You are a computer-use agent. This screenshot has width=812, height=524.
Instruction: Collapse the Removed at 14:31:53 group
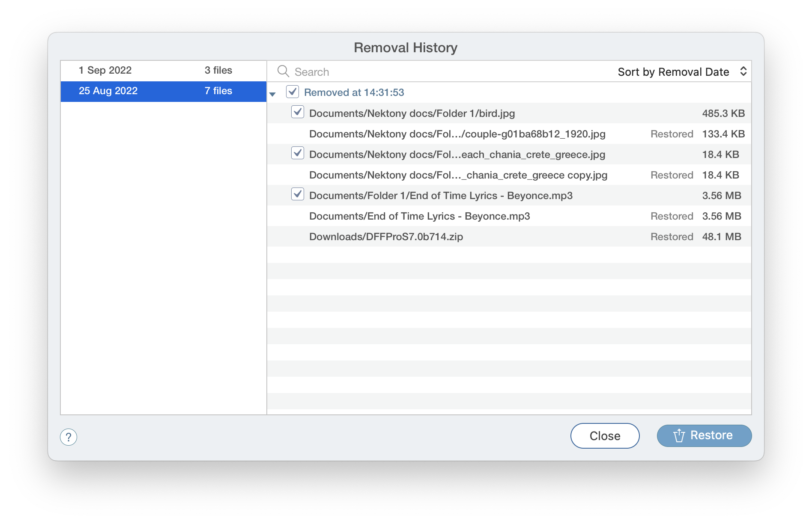pos(272,94)
